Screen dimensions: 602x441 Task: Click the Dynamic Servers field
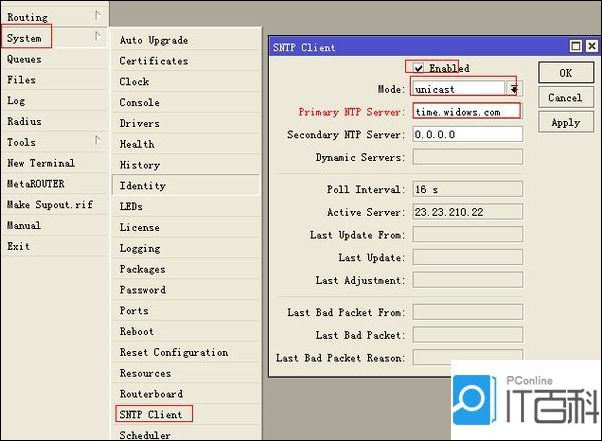tap(467, 157)
